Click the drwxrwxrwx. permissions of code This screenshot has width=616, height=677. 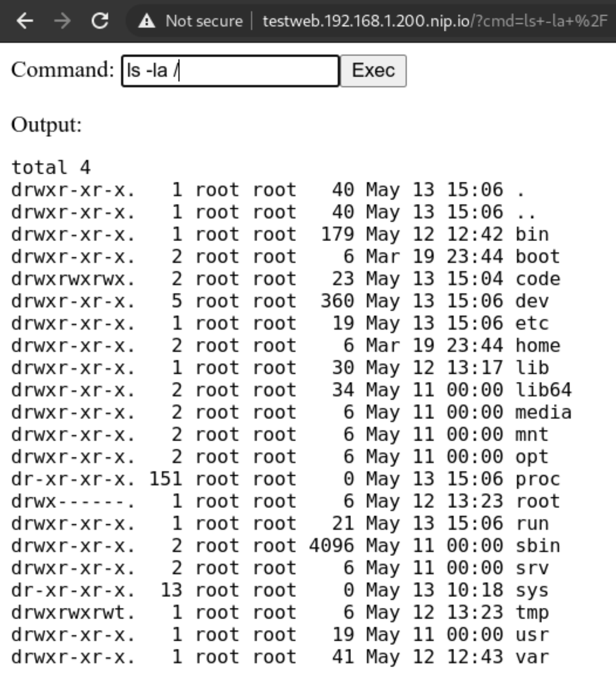click(73, 279)
